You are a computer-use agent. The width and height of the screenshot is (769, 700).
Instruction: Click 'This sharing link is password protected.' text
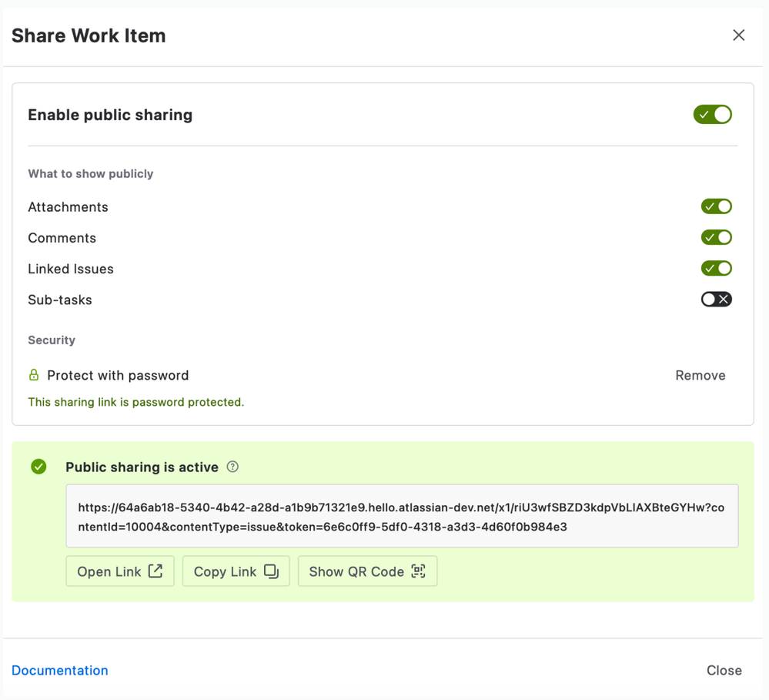135,402
